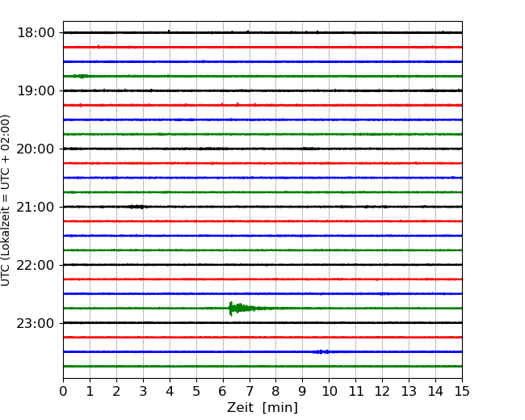
Task: Click x-axis tick label 15
Action: (462, 391)
